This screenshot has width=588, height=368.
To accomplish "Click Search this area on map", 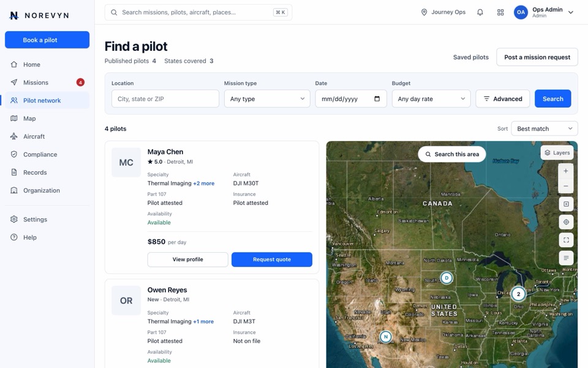I will click(452, 155).
